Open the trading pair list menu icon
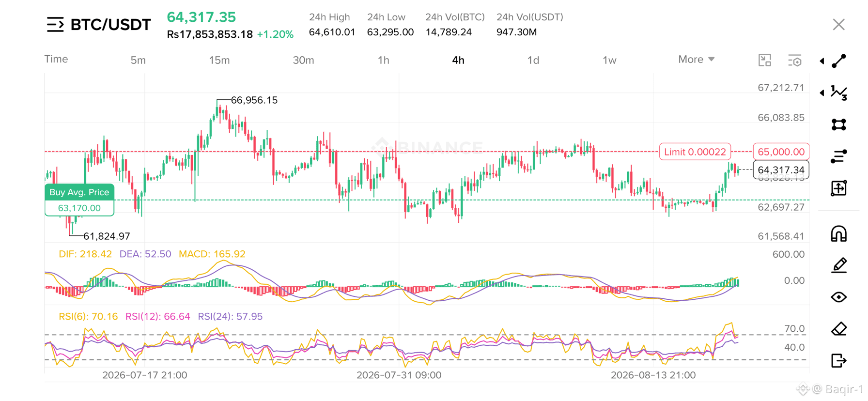868x401 pixels. coord(55,24)
